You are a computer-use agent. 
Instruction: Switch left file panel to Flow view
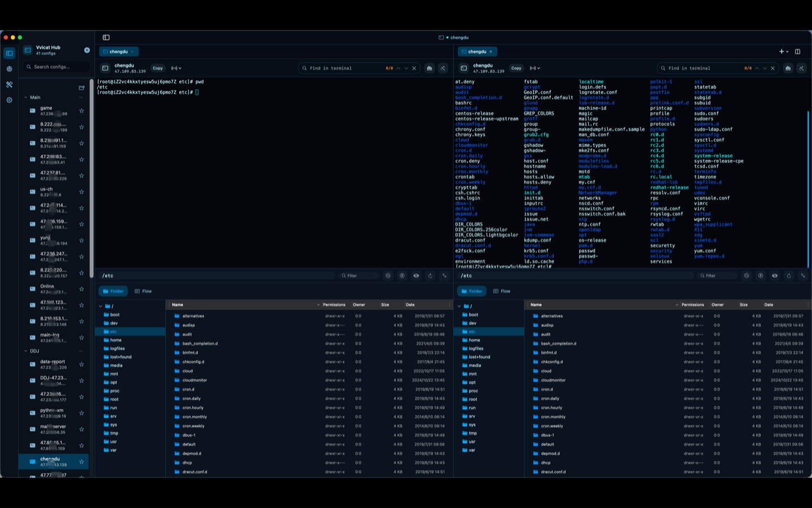143,291
